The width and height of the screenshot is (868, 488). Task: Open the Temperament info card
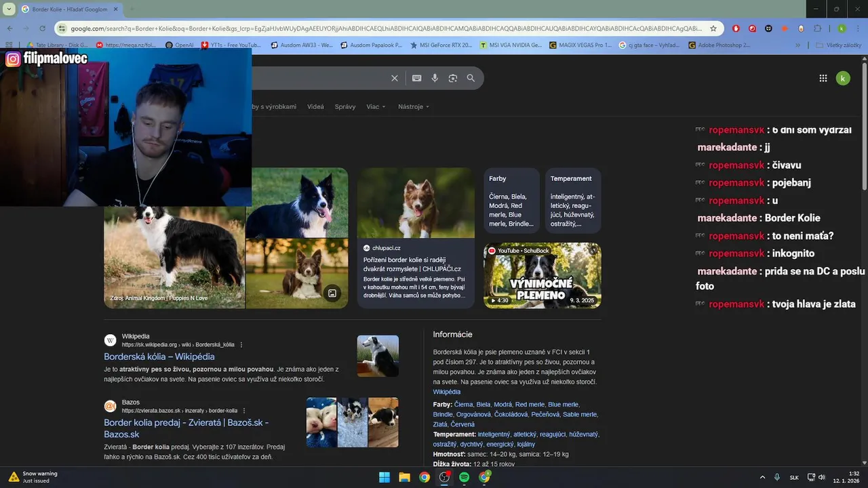(573, 201)
